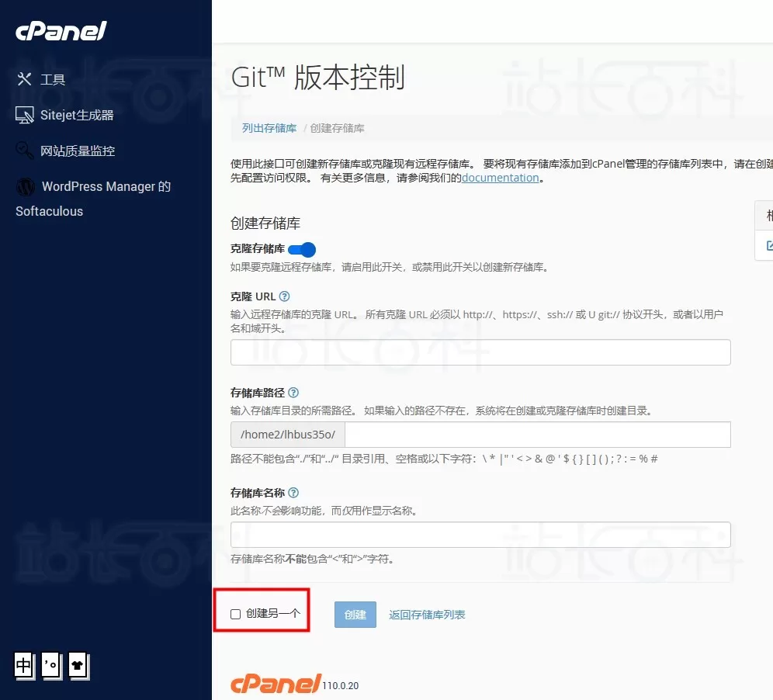Open the help icon next to 克隆 URL
This screenshot has height=700, width=773.
tap(283, 296)
